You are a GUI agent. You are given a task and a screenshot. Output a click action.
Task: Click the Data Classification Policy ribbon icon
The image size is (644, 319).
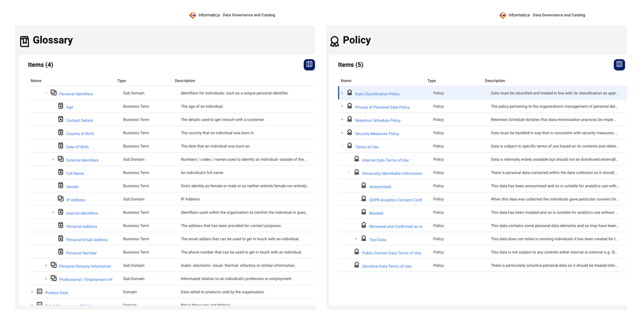click(x=350, y=93)
